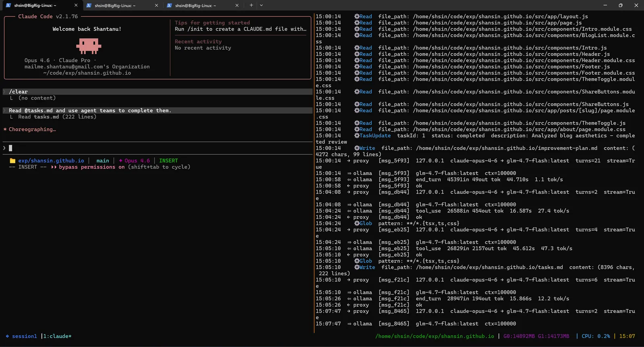Toggle the INSERT mode indicator in status line

(x=168, y=160)
